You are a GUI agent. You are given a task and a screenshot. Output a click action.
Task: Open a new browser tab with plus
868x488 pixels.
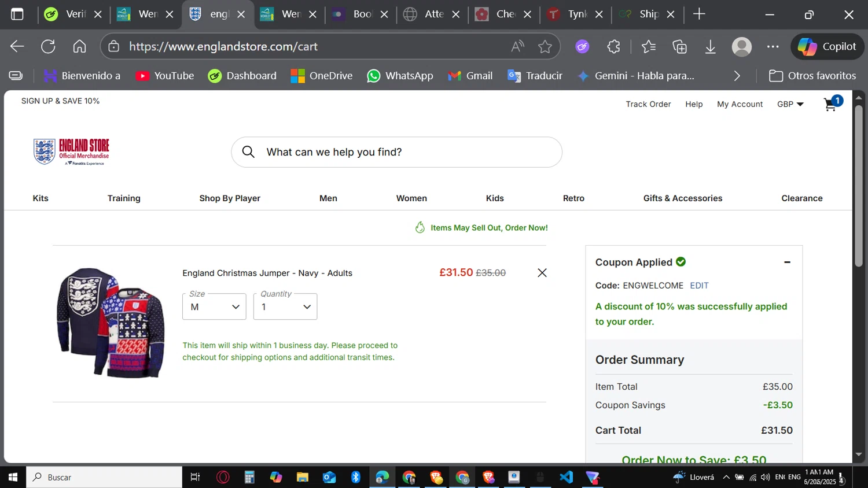tap(699, 14)
